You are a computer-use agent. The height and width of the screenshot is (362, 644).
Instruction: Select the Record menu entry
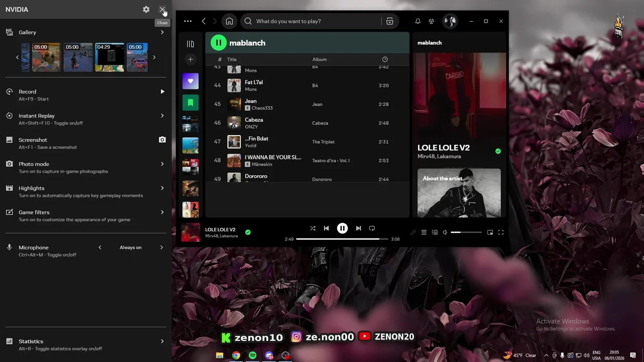(86, 95)
